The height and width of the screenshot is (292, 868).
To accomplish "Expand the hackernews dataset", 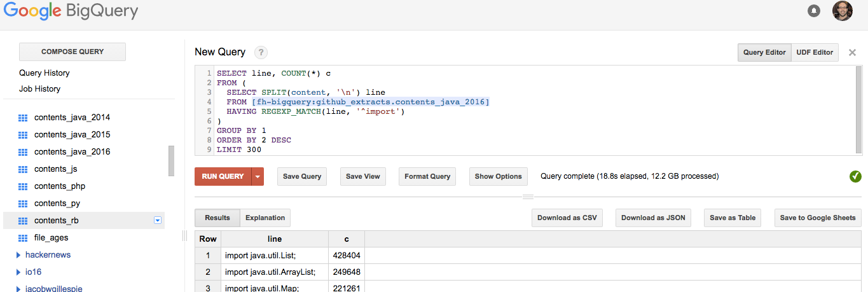I will coord(18,255).
